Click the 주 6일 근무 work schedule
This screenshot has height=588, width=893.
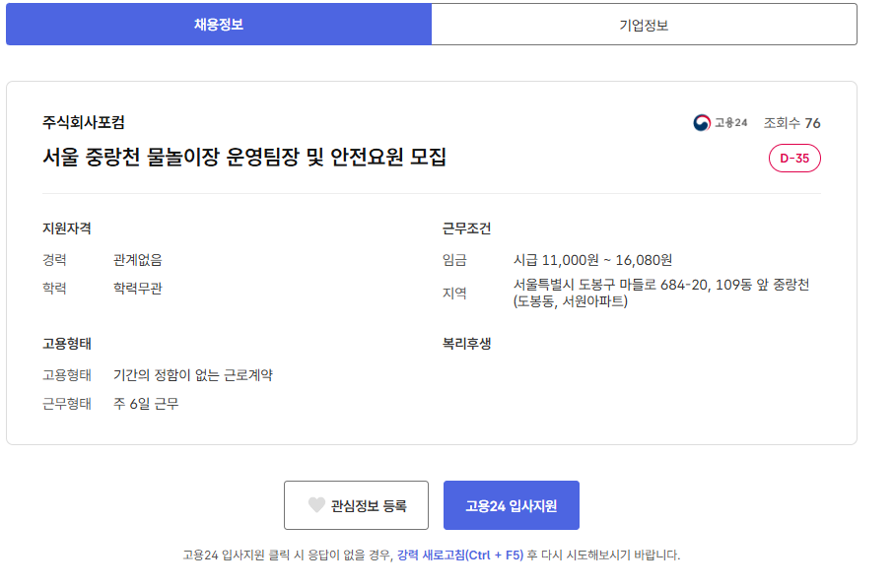tap(146, 404)
